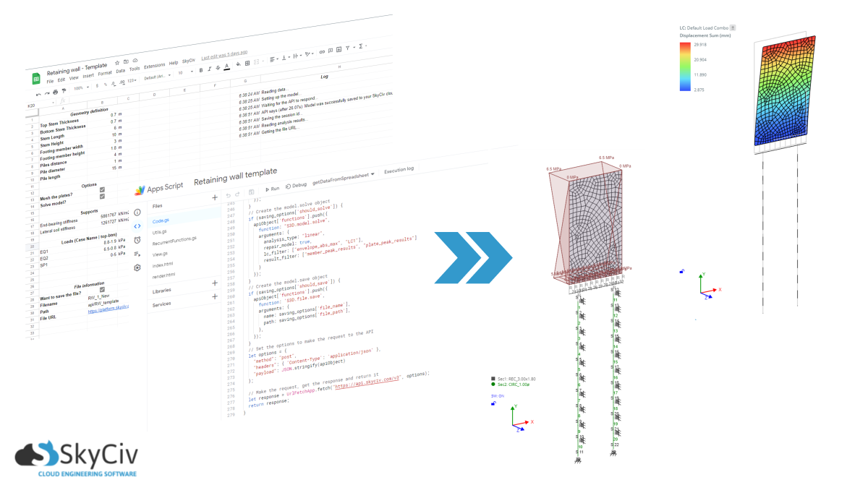This screenshot has height=485, width=868.
Task: Open the Triggers clock icon in Apps Script
Action: [x=136, y=240]
